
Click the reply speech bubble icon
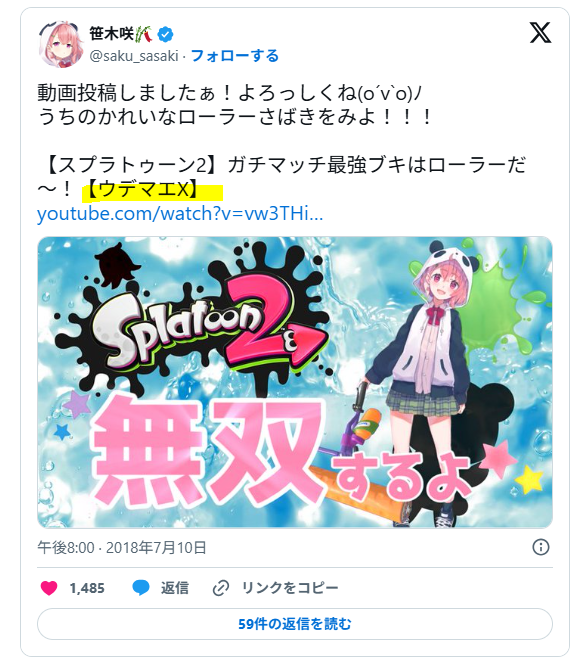[141, 587]
